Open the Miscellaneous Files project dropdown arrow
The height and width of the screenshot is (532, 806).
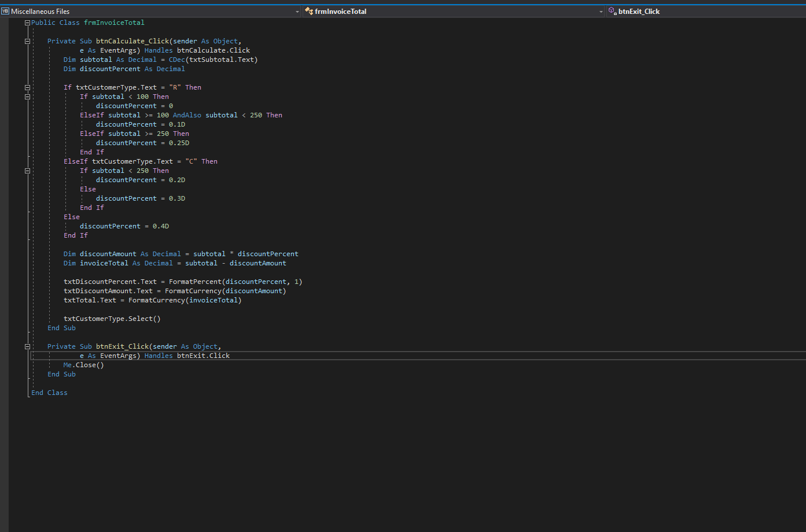(297, 12)
